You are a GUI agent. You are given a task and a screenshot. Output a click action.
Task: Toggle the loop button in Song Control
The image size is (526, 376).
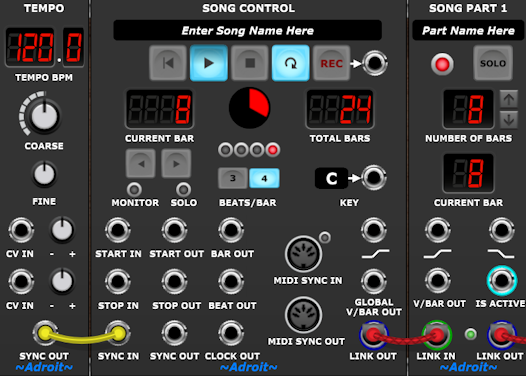291,63
